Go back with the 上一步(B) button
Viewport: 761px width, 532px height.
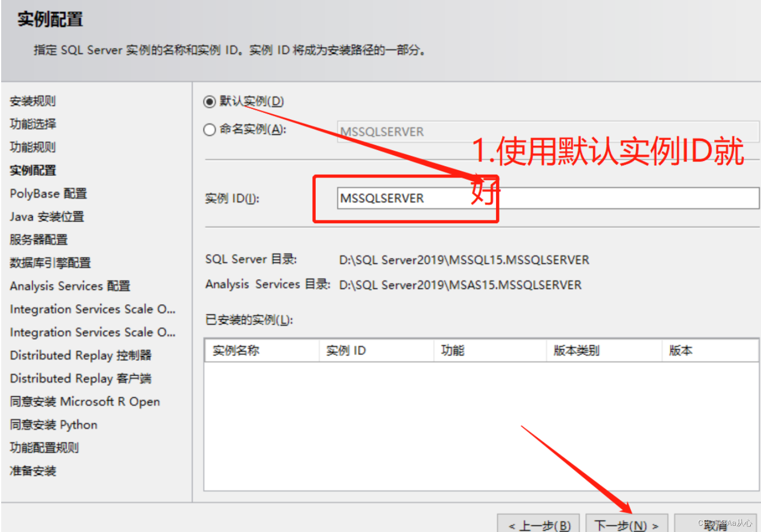click(x=539, y=525)
